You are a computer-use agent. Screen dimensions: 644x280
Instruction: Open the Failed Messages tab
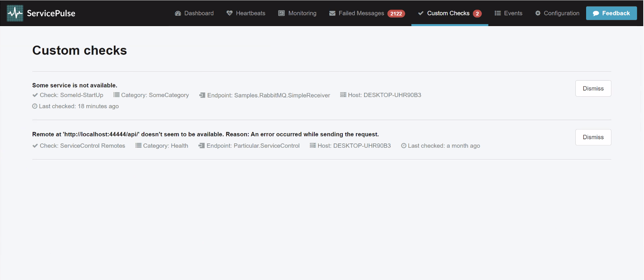[x=367, y=13]
